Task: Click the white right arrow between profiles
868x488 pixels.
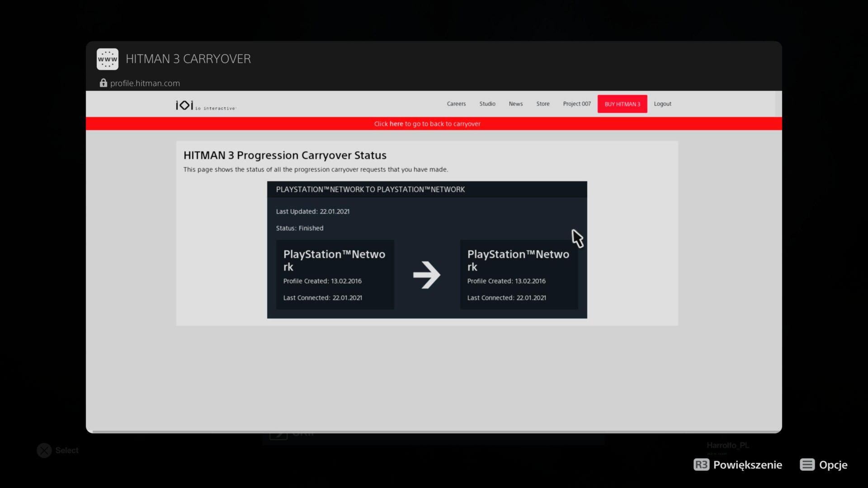Action: pos(426,275)
